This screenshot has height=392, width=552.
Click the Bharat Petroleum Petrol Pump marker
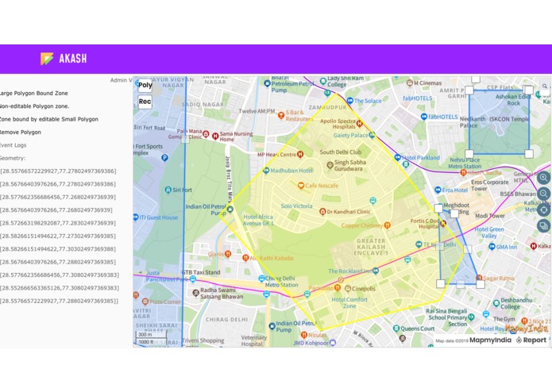point(267,83)
